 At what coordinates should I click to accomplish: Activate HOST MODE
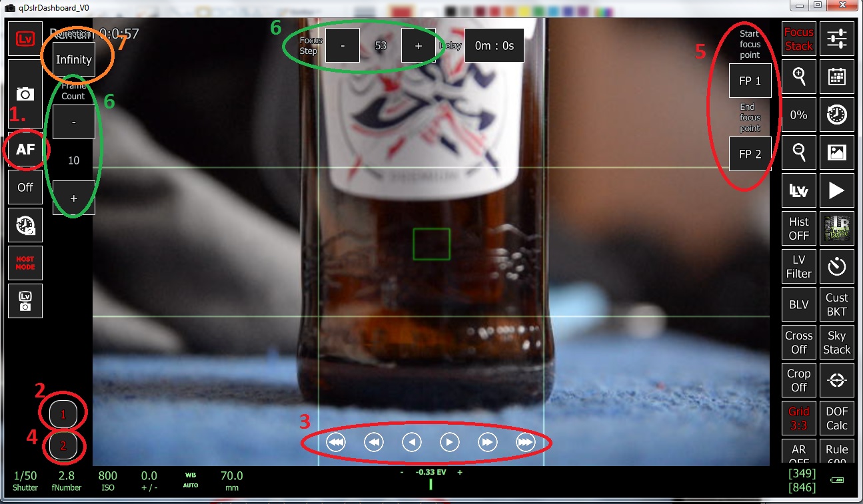25,263
